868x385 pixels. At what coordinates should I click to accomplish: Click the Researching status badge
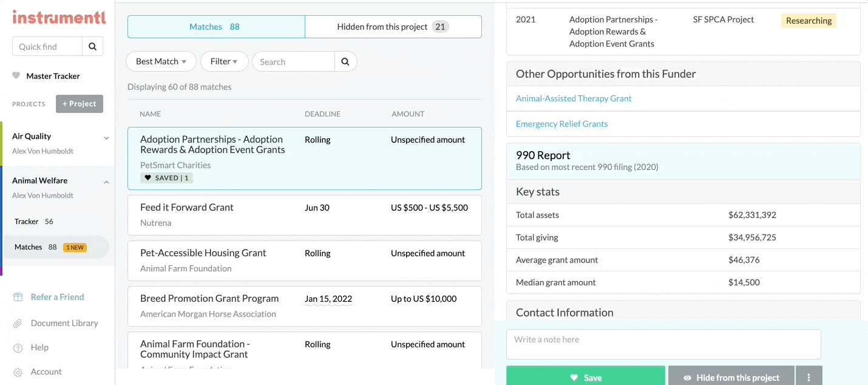coord(809,21)
